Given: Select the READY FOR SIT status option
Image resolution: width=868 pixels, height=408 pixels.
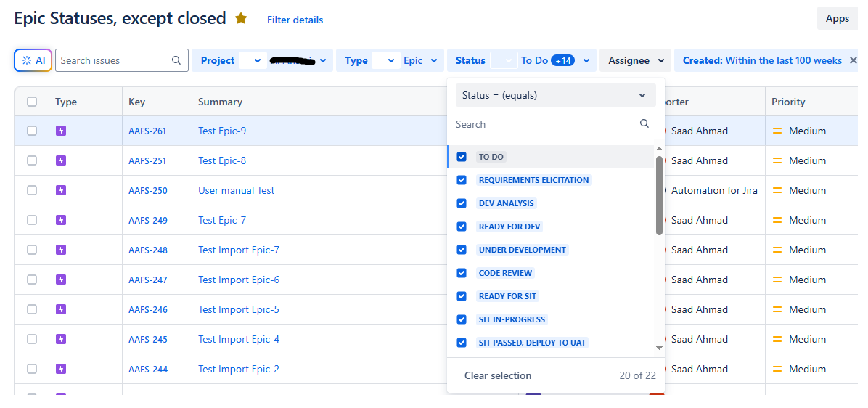Looking at the screenshot, I should (507, 296).
